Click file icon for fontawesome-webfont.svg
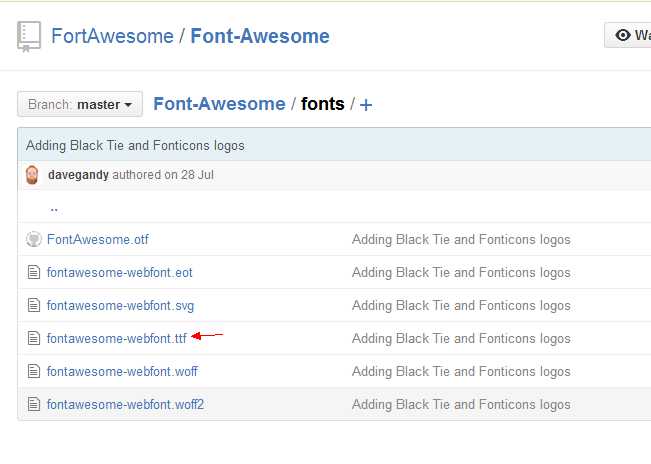 (34, 305)
